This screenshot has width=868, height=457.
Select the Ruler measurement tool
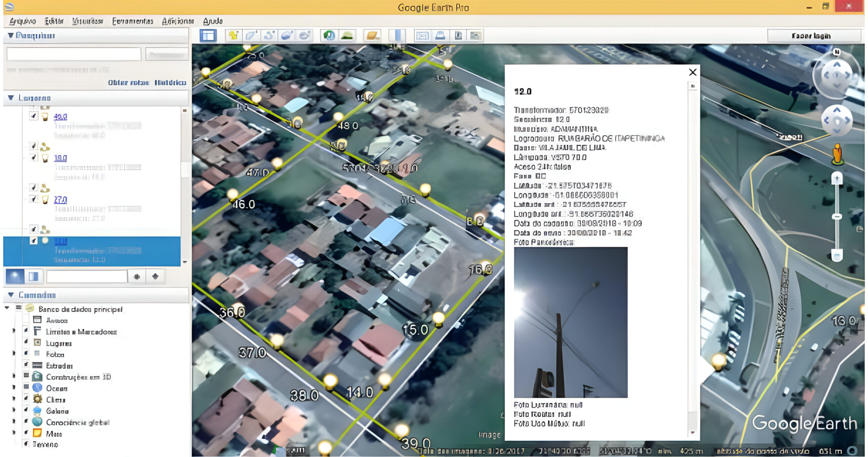point(397,36)
